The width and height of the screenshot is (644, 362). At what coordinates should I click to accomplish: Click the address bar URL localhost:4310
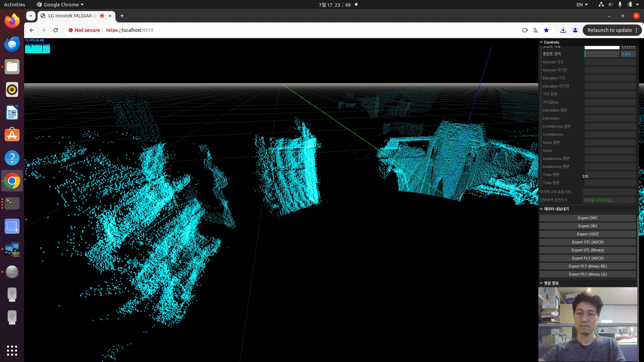[130, 30]
